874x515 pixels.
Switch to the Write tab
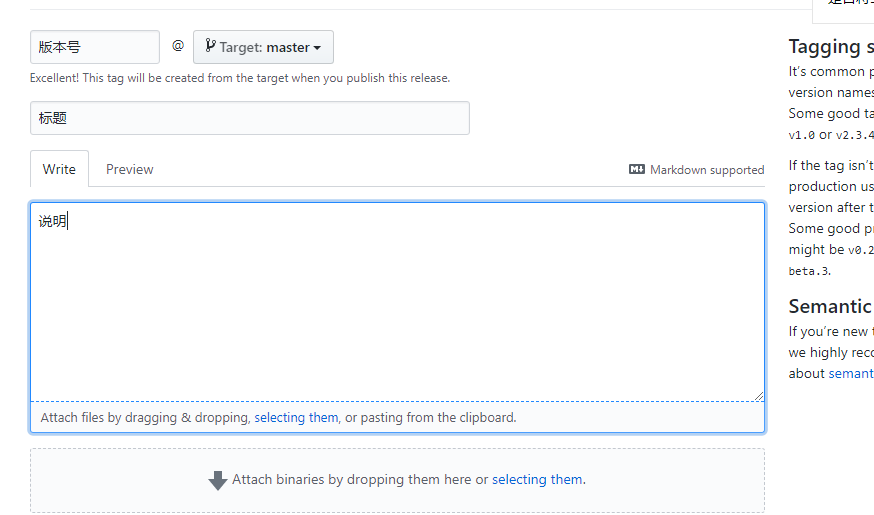point(59,169)
